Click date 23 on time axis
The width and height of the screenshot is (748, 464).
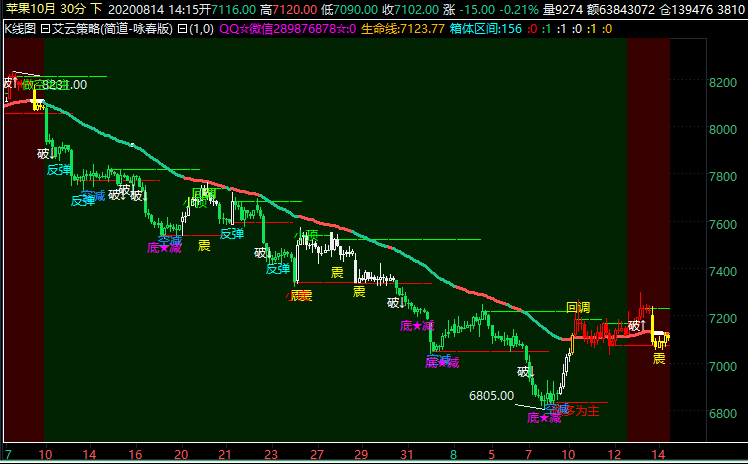coord(271,454)
